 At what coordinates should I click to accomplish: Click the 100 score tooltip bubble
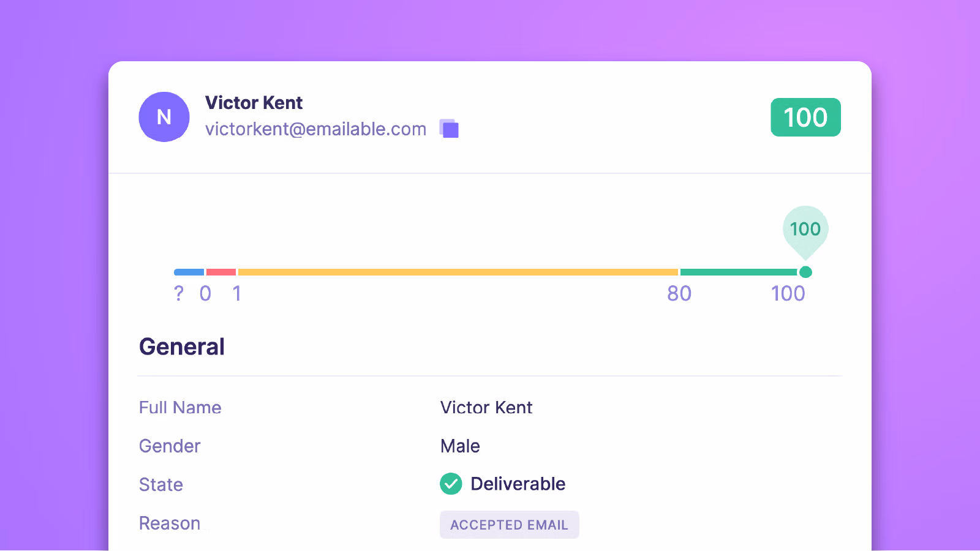click(805, 231)
